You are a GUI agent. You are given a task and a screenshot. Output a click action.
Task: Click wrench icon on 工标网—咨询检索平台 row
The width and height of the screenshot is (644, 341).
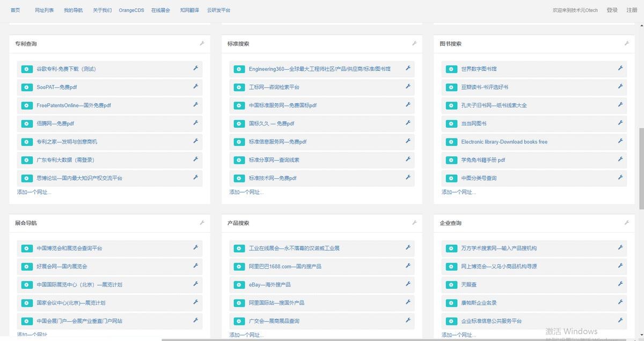[408, 86]
